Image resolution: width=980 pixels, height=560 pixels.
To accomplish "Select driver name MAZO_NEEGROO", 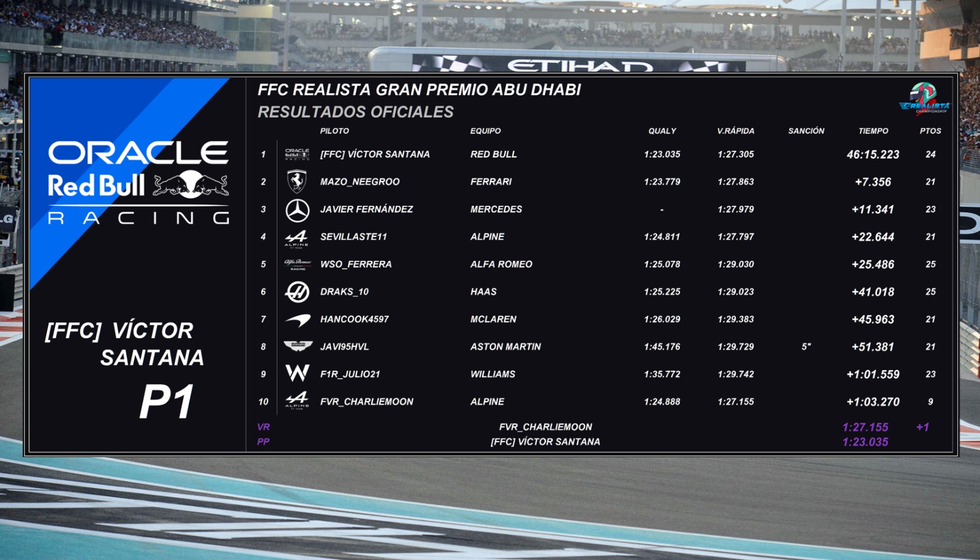I will [x=360, y=181].
